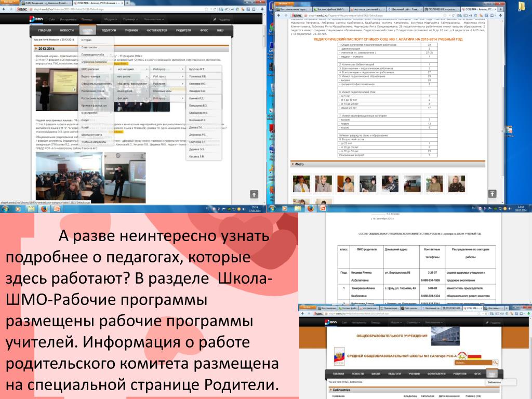The image size is (532, 399).
Task: Click the back arrow in the top-left browser
Action: pyautogui.click(x=4, y=9)
